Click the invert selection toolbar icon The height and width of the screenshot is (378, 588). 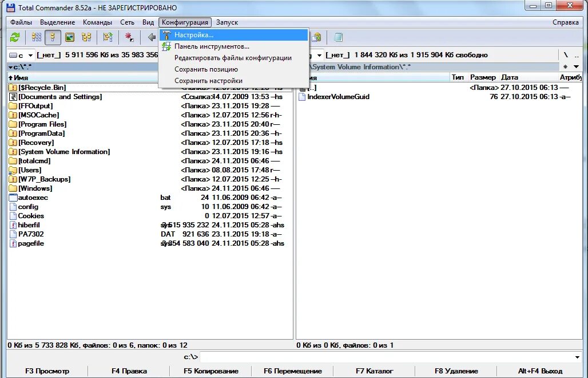[x=108, y=37]
